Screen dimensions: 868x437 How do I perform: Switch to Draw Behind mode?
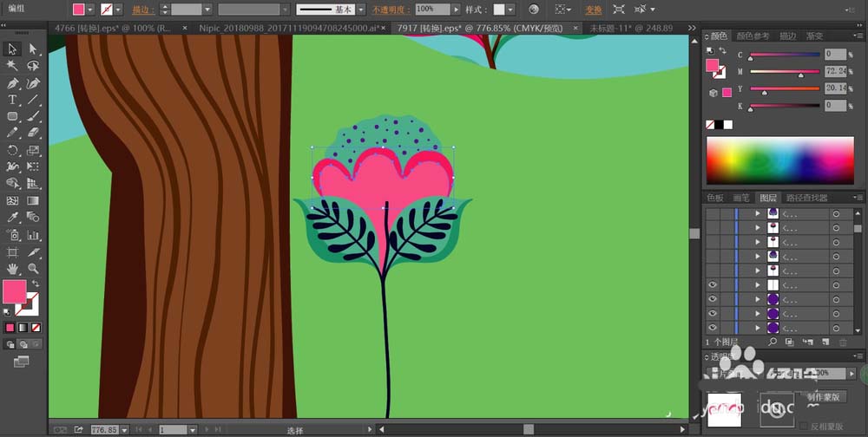coord(23,344)
